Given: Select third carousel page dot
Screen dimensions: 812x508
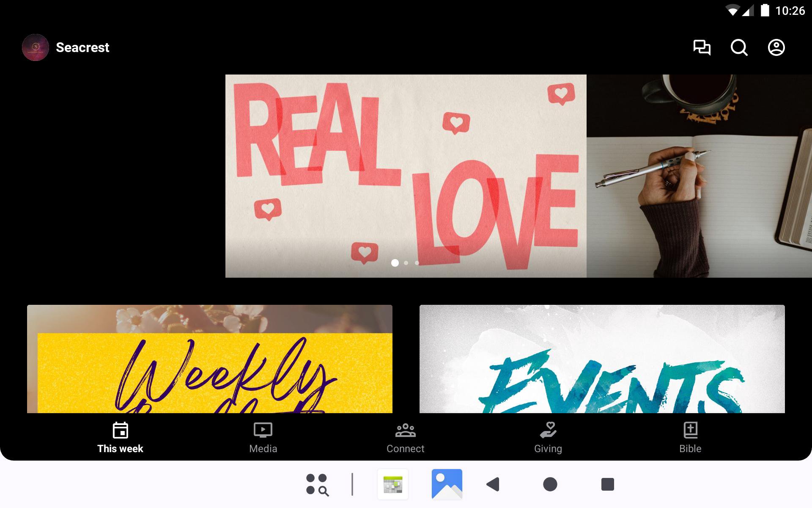Looking at the screenshot, I should pyautogui.click(x=417, y=263).
